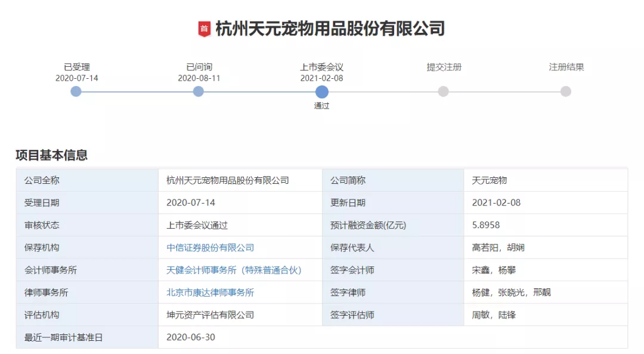Click the 评估机构 label cell
This screenshot has width=644, height=354.
pyautogui.click(x=87, y=315)
